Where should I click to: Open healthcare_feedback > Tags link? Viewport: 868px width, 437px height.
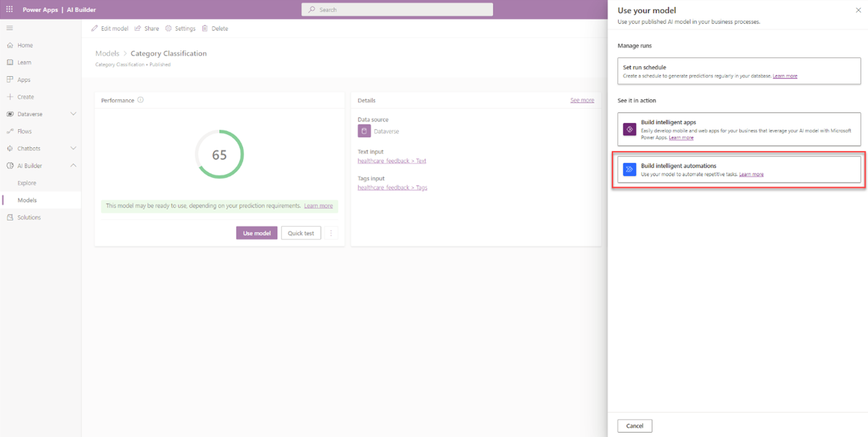coord(393,188)
